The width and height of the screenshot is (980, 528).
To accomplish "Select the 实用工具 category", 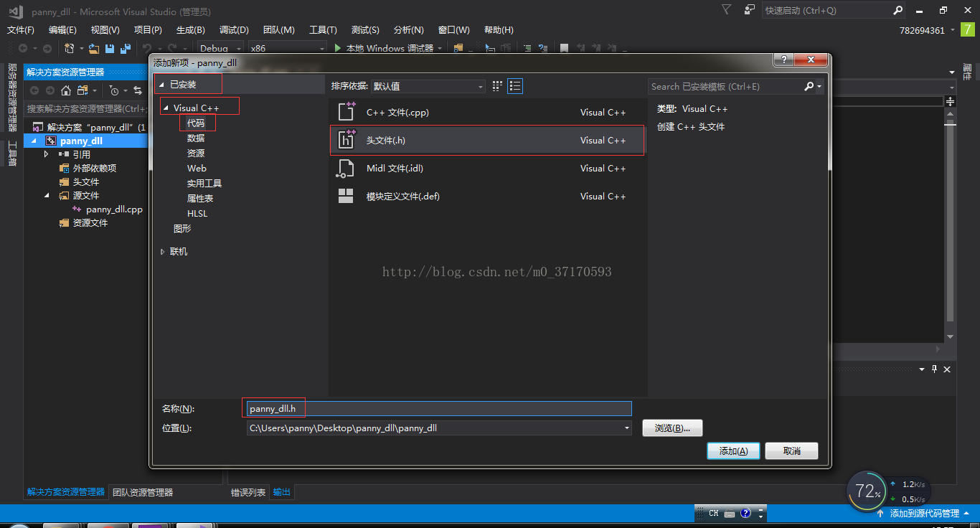I will pyautogui.click(x=204, y=184).
